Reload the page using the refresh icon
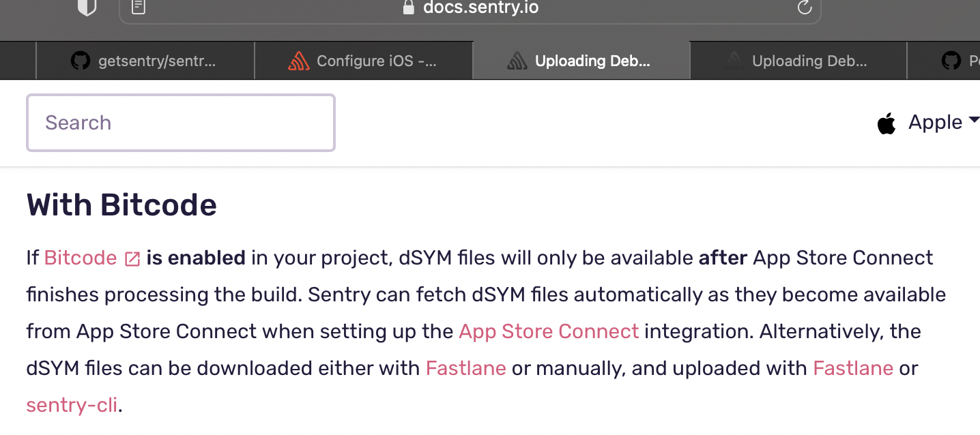Image resolution: width=980 pixels, height=435 pixels. click(805, 7)
